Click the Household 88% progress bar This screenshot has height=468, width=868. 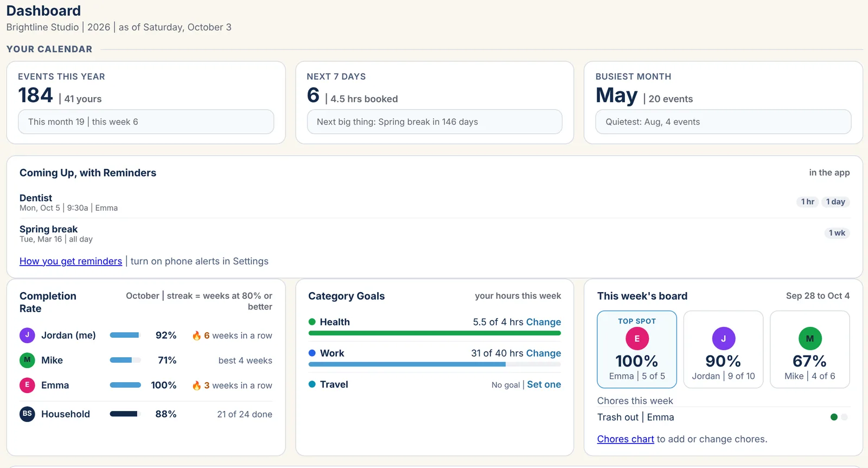point(125,414)
